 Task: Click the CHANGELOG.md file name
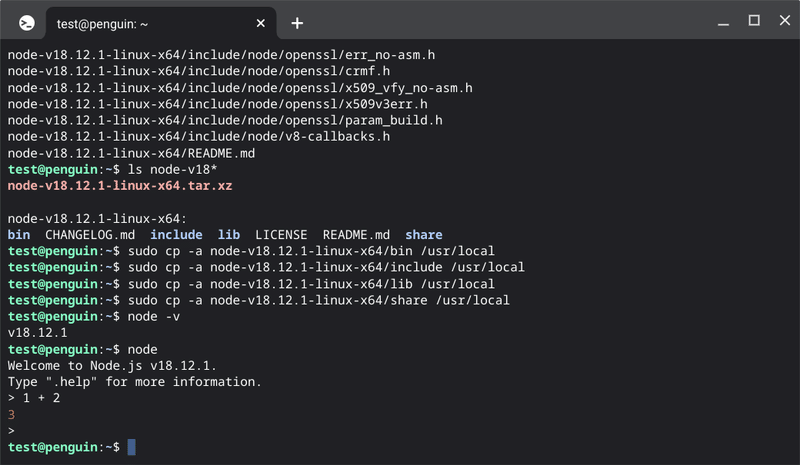pos(90,235)
